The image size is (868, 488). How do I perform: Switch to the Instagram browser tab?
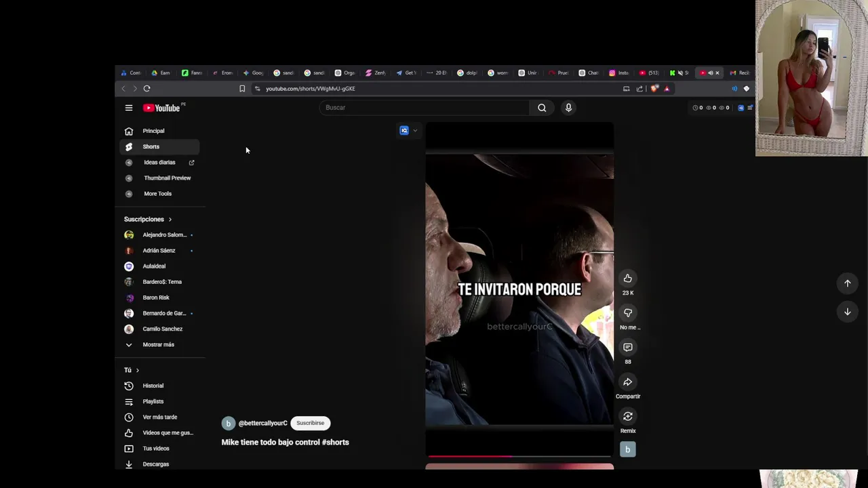618,73
